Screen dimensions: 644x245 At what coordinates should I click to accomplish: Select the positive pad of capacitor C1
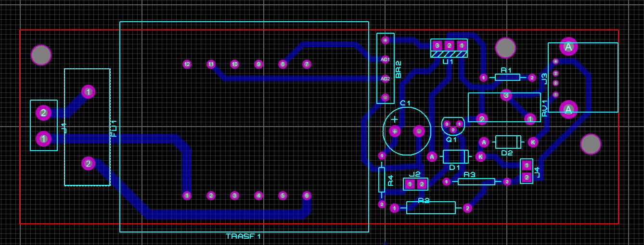(395, 131)
